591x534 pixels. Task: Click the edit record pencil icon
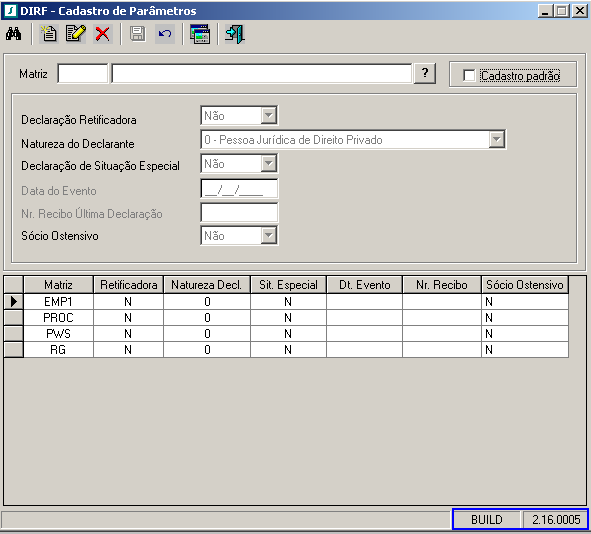(76, 34)
